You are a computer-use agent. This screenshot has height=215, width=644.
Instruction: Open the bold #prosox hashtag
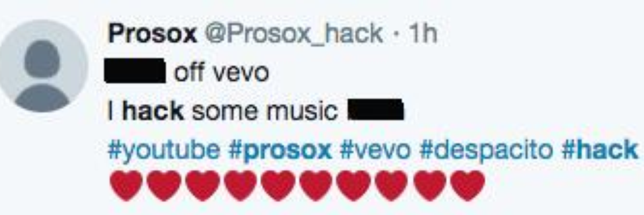tap(280, 150)
